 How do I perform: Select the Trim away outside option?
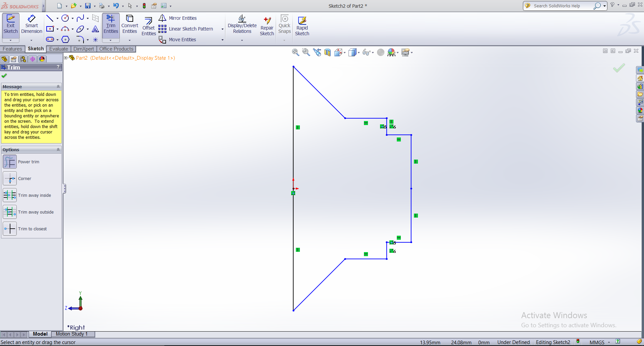coord(10,212)
